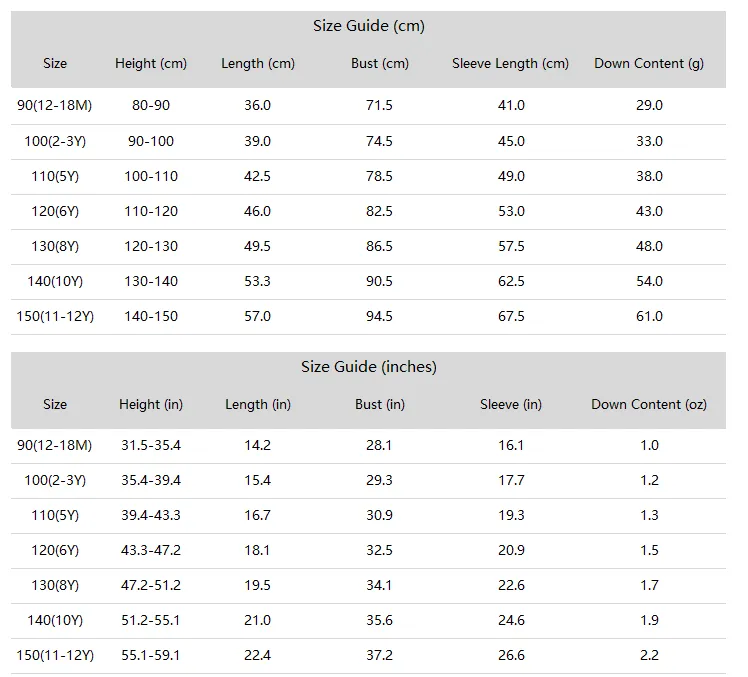
Task: Select the 94.5 bust measurement
Action: (379, 316)
